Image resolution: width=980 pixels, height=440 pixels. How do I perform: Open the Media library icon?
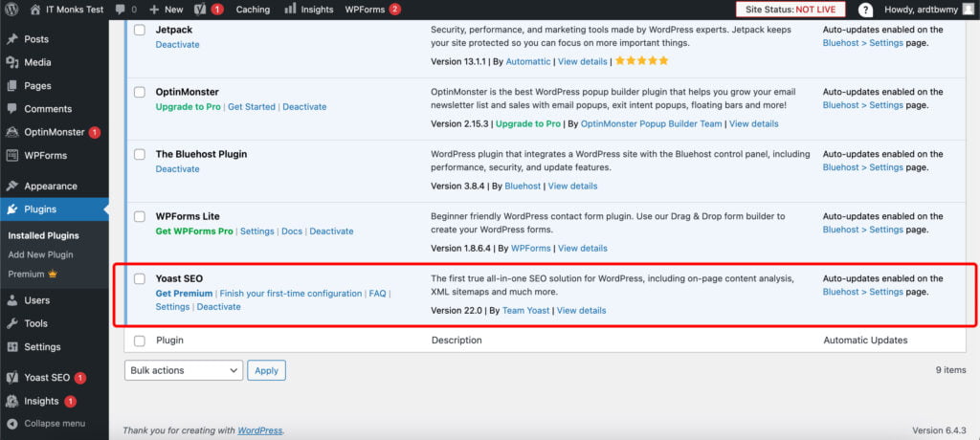(x=11, y=62)
